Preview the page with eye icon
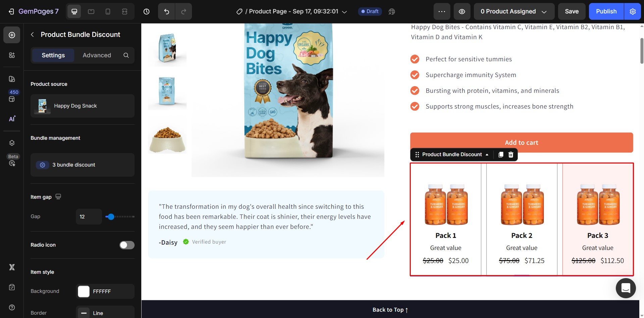This screenshot has height=318, width=644. tap(462, 12)
